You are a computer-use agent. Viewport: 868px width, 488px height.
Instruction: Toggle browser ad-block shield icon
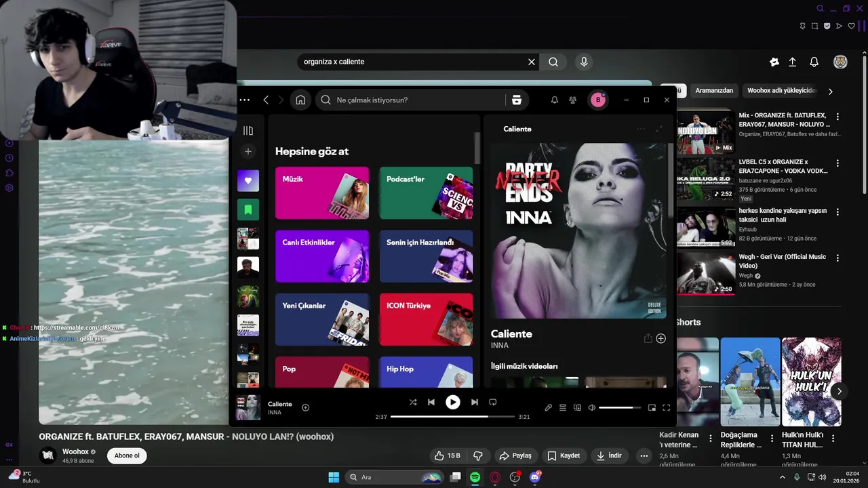pos(827,26)
